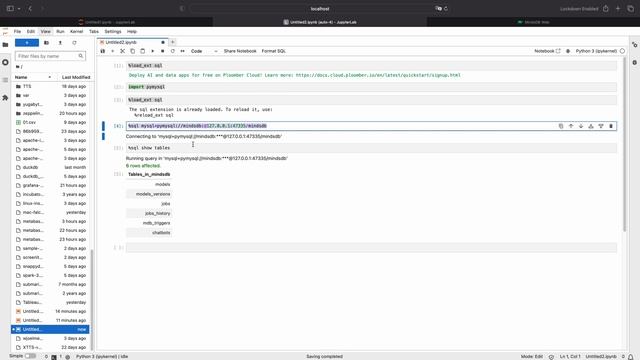Open the Edit menu
This screenshot has width=640, height=360.
pos(31,31)
